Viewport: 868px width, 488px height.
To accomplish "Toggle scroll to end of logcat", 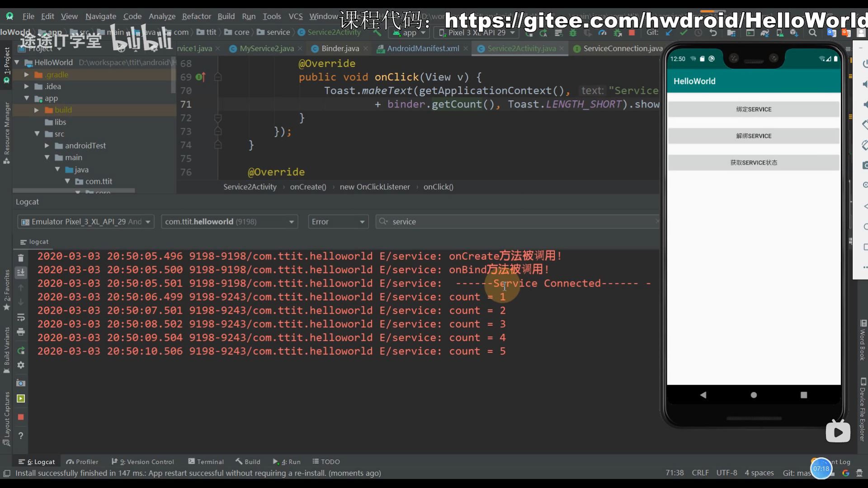I will click(x=21, y=272).
